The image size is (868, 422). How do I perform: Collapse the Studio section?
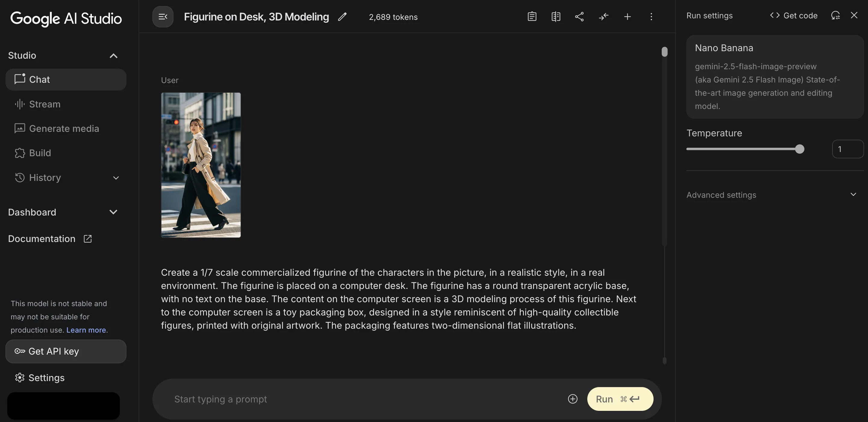coord(114,56)
